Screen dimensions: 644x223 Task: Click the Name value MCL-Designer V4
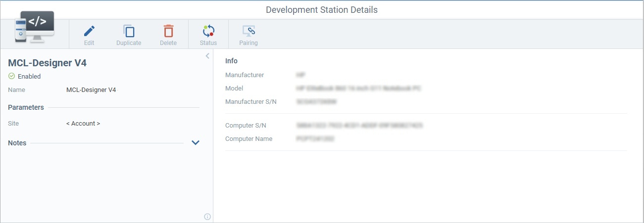[x=91, y=90]
